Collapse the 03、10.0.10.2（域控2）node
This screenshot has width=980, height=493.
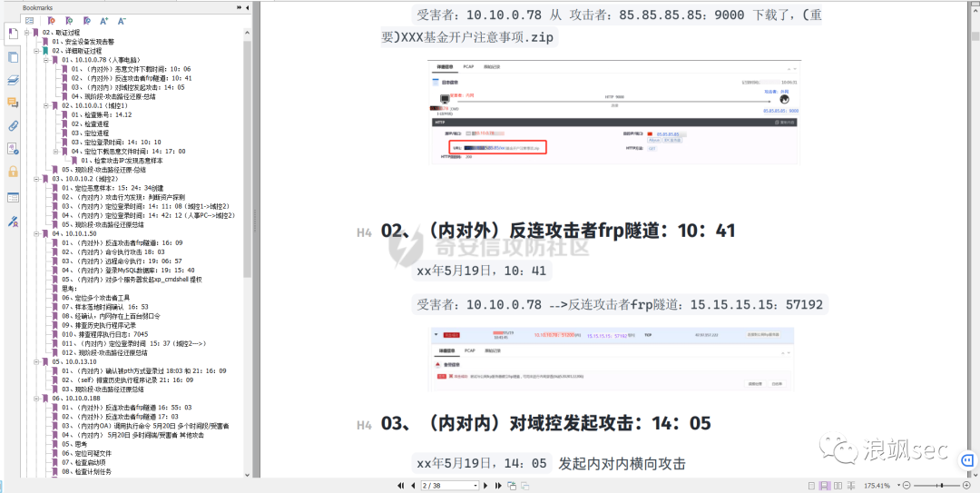tap(37, 178)
